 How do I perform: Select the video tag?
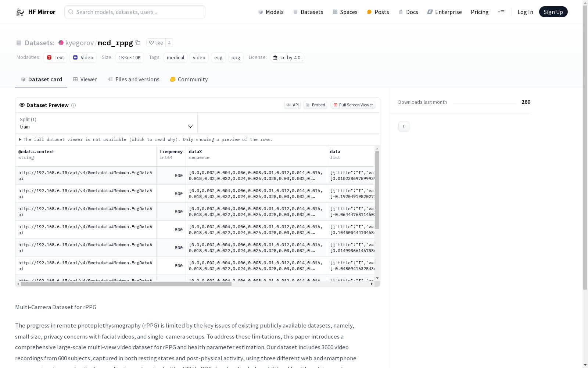[199, 57]
